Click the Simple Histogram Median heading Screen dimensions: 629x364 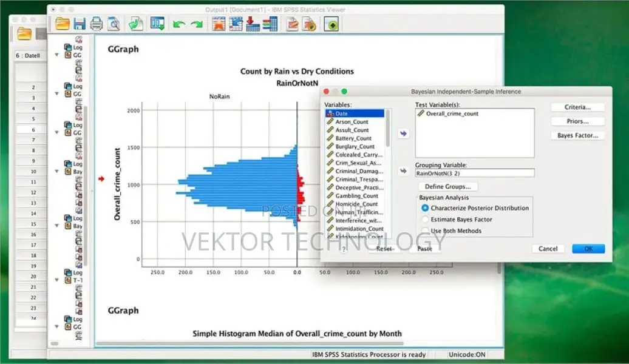(297, 334)
